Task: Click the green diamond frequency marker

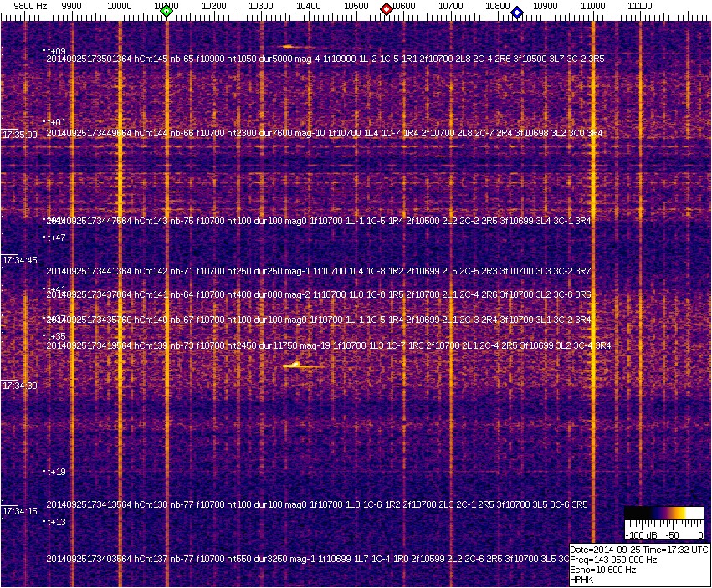Action: 166,11
